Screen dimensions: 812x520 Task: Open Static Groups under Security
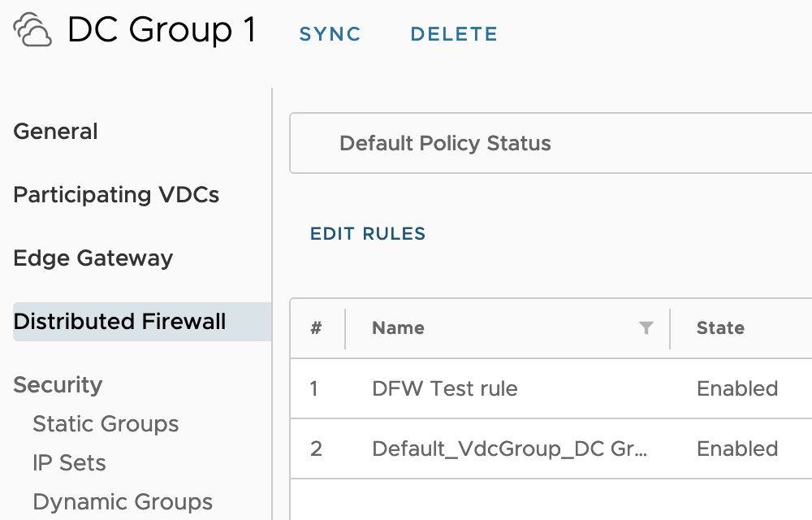coord(106,424)
